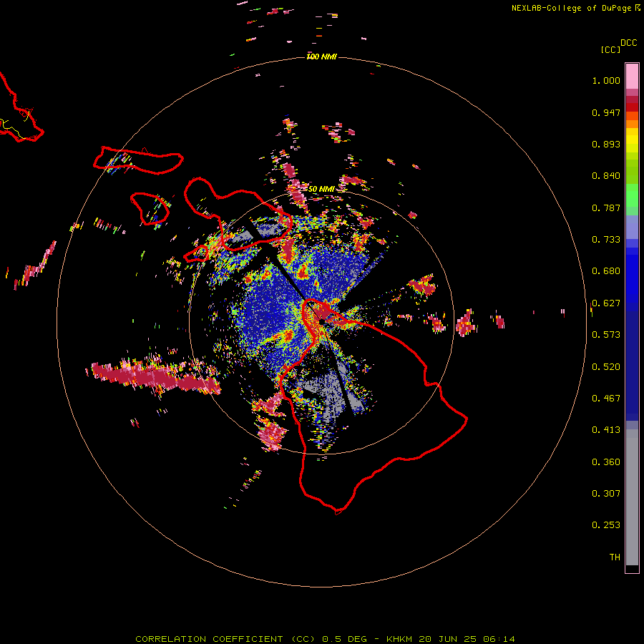Click the 06:14 timestamp in footer
This screenshot has height=644, width=644.
[498, 639]
